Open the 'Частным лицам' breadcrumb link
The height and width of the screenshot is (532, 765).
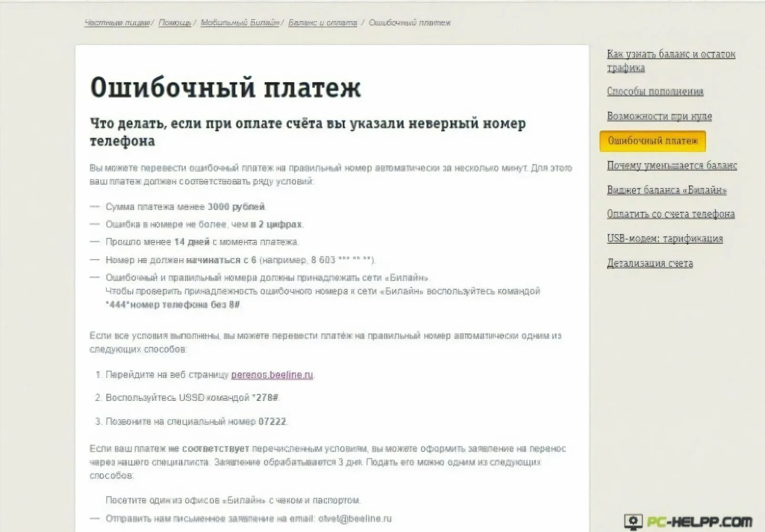tap(117, 22)
